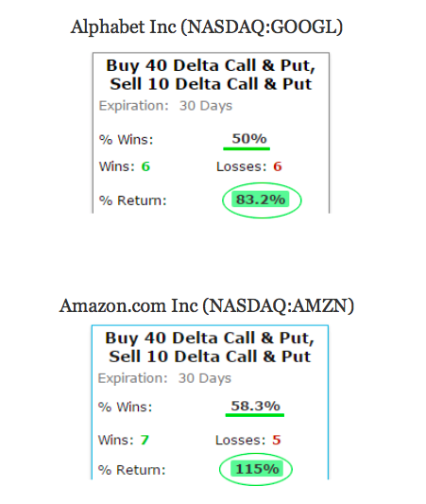Click the red GOOGL losses count 6

278,166
